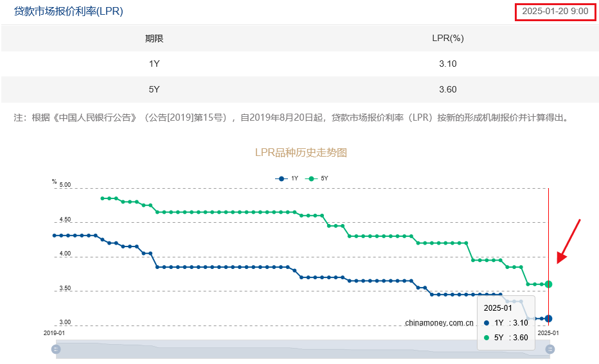The width and height of the screenshot is (599, 364).
Task: Click the first 1Y data point at 2019-01
Action: [x=55, y=236]
